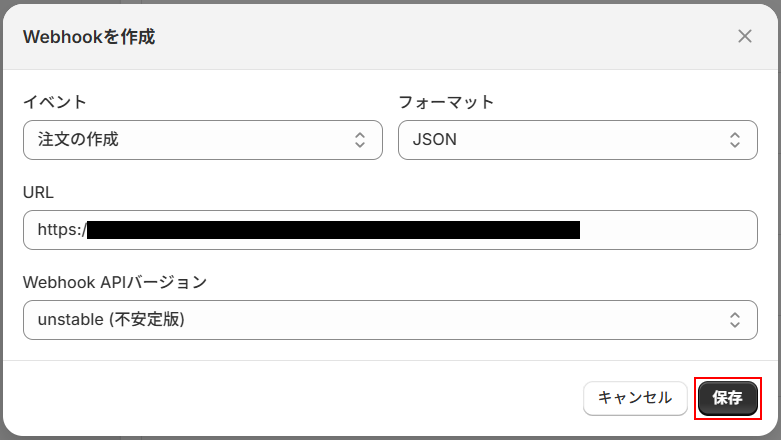This screenshot has height=440, width=781.
Task: Click the redacted part of the URL
Action: [333, 230]
